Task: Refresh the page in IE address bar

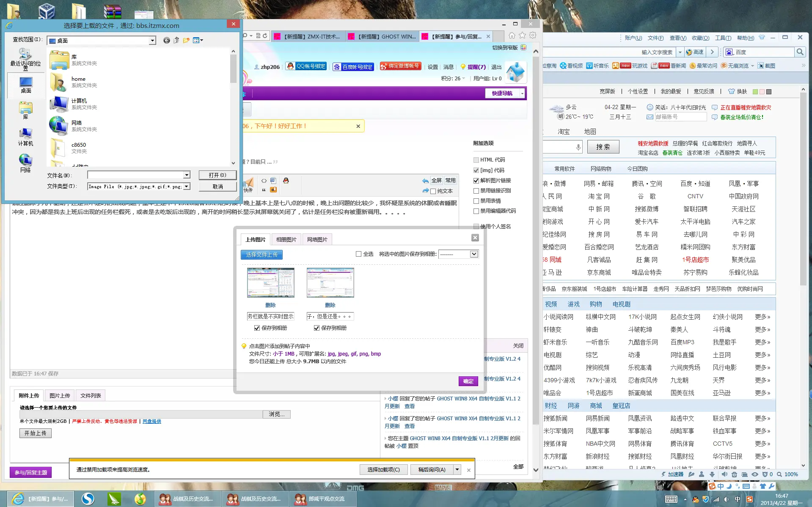Action: (265, 36)
